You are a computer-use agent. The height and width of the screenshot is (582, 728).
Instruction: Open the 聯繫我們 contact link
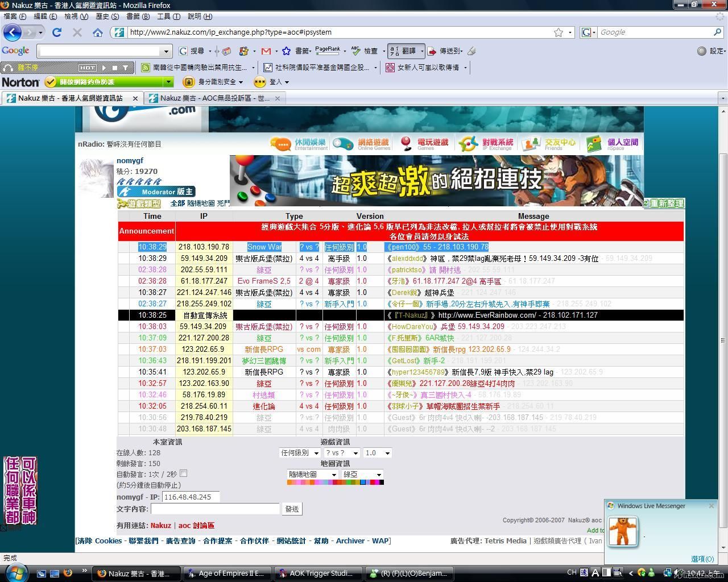(x=143, y=541)
